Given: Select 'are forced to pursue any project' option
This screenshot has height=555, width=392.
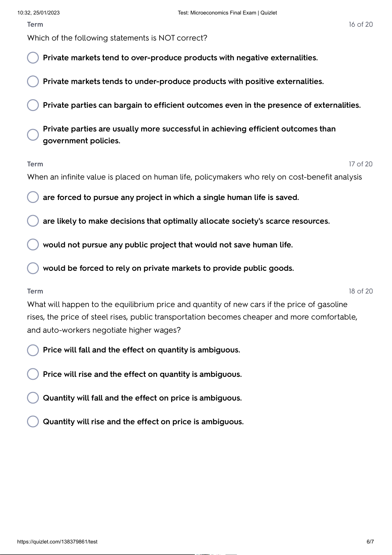Looking at the screenshot, I should coord(33,197).
